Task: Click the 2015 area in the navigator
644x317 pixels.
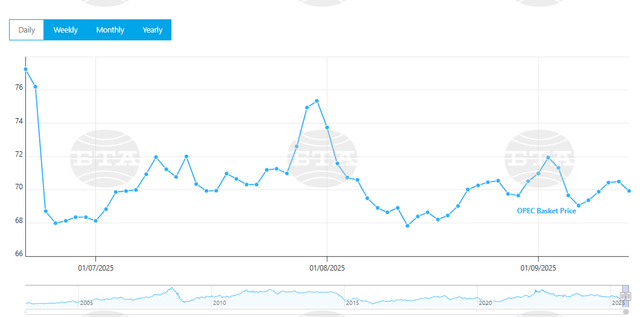Action: 352,302
